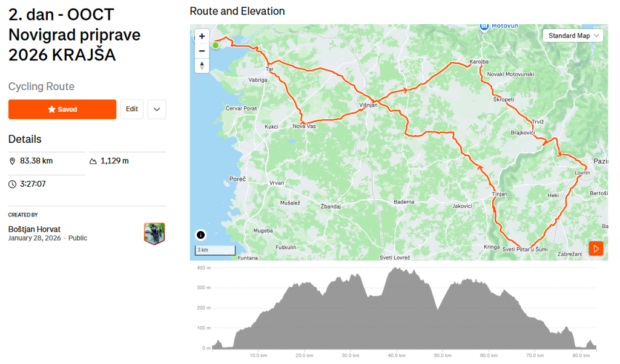Viewport: 620px width, 364px height.
Task: Click the map distance scale bar
Action: click(x=215, y=250)
